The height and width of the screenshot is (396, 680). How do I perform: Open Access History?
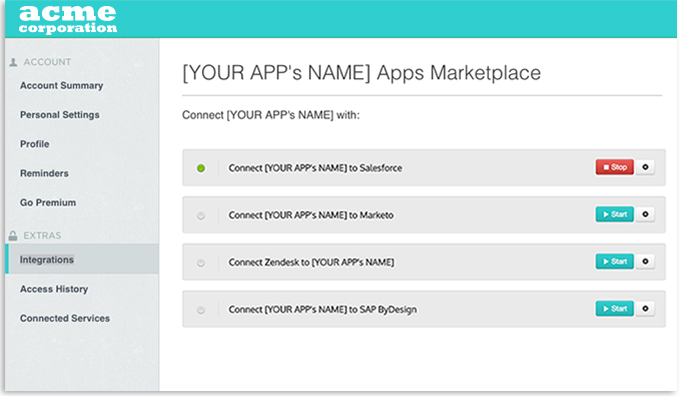[x=54, y=289]
